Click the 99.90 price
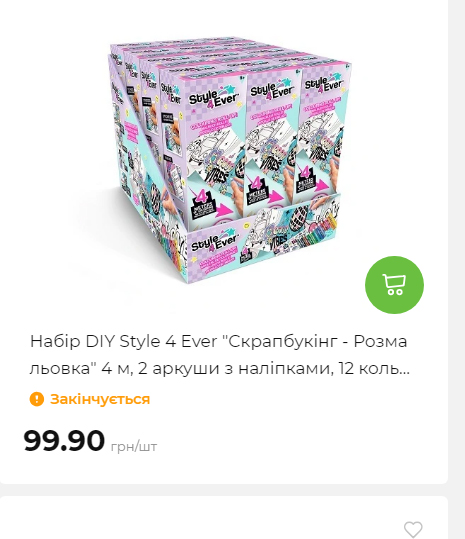 [x=64, y=440]
